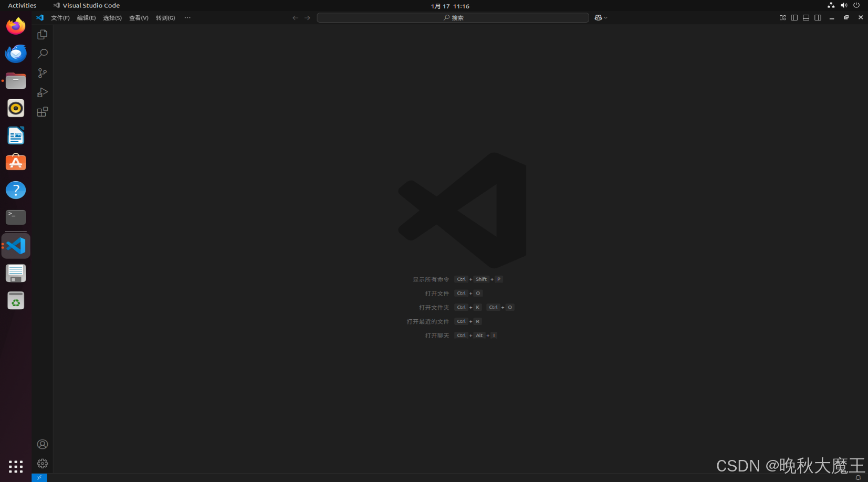Open Ubuntu Software from the dock
Image resolution: width=868 pixels, height=482 pixels.
tap(16, 163)
